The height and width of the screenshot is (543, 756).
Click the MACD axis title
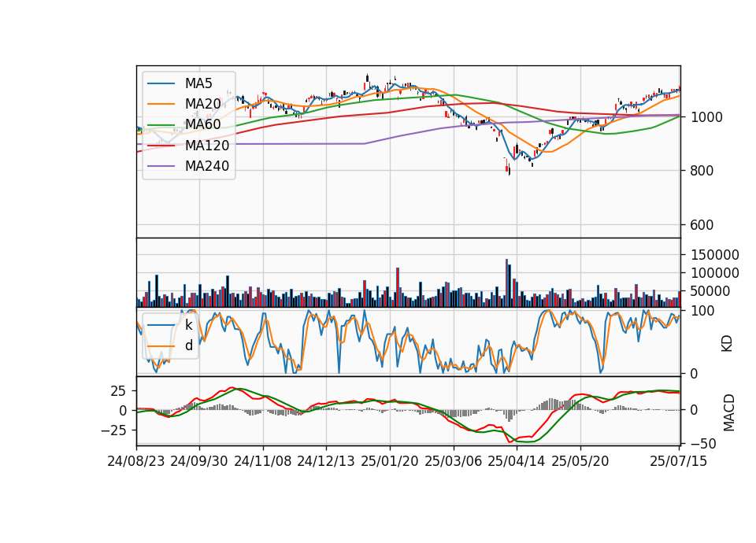click(x=728, y=412)
